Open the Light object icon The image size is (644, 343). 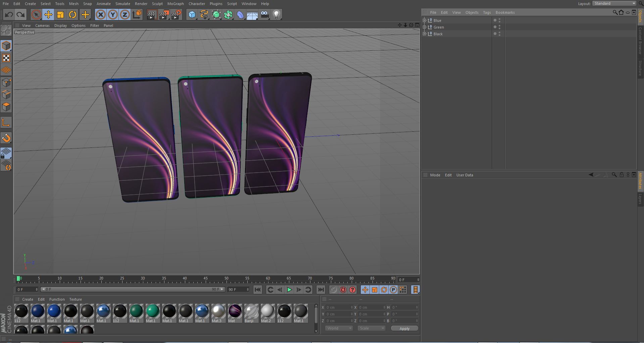click(x=276, y=14)
